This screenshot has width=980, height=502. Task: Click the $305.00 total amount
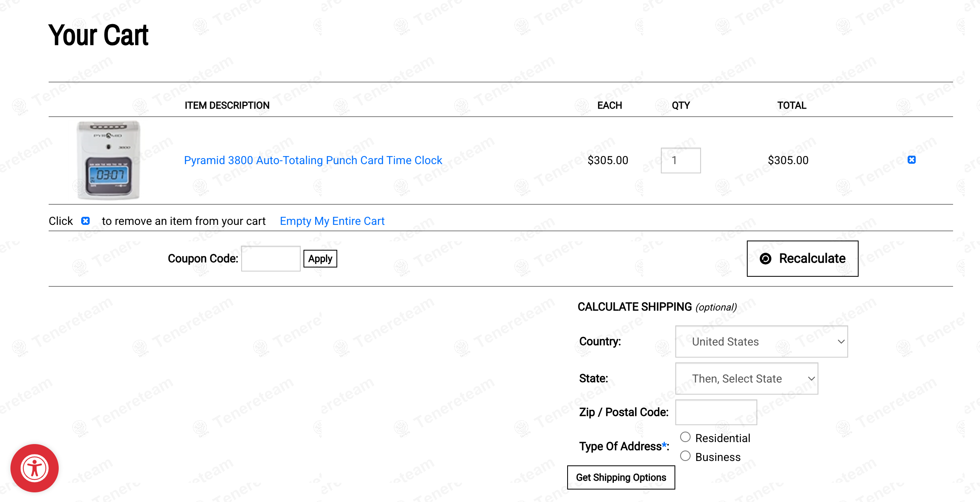tap(788, 160)
